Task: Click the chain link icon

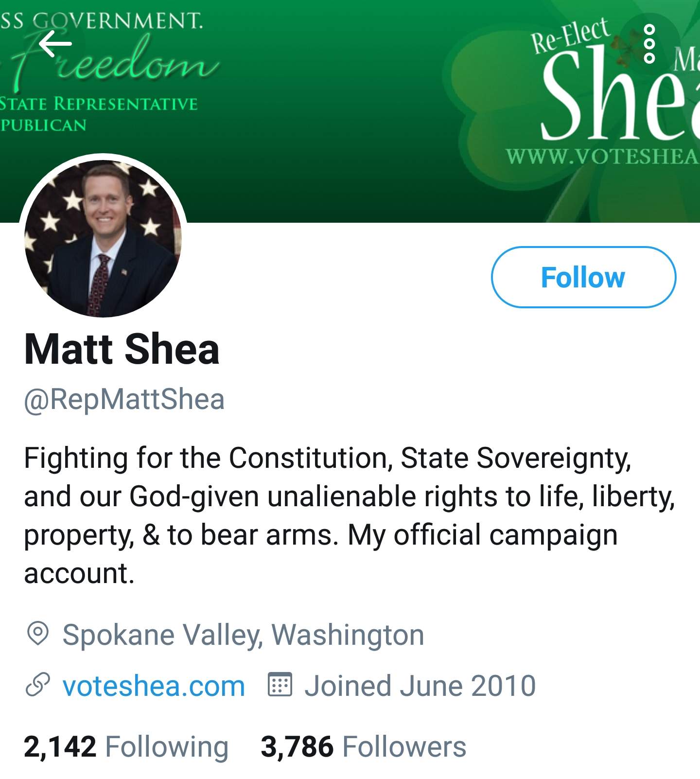Action: (37, 685)
